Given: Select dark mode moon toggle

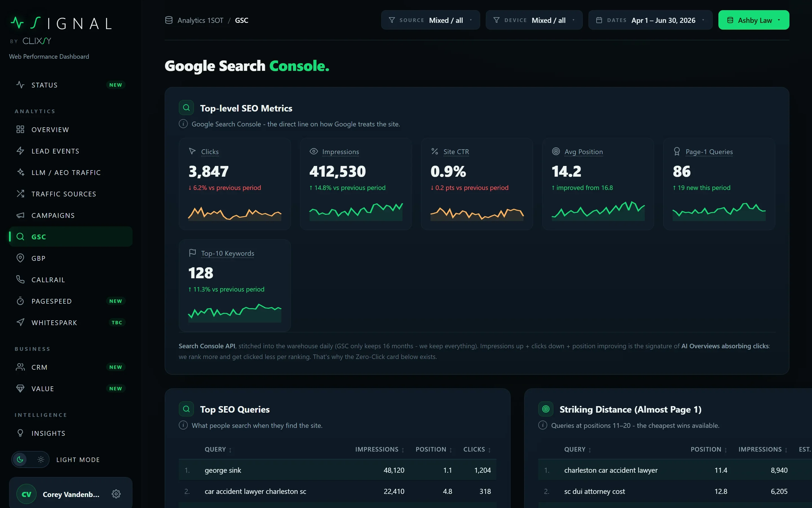Looking at the screenshot, I should pos(20,459).
